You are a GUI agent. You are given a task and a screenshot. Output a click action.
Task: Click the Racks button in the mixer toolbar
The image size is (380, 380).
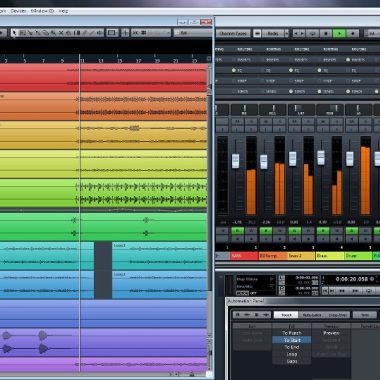coord(273,33)
